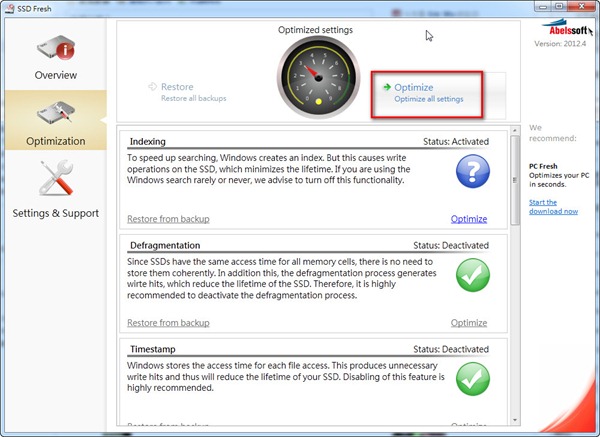Click the scrollbar down arrow
This screenshot has height=437, width=600.
coord(515,420)
